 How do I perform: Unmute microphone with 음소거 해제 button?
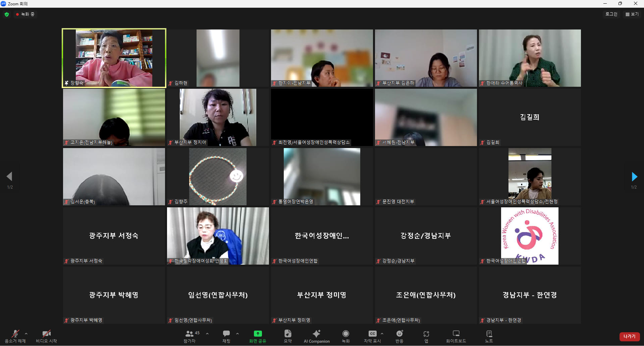tap(15, 336)
